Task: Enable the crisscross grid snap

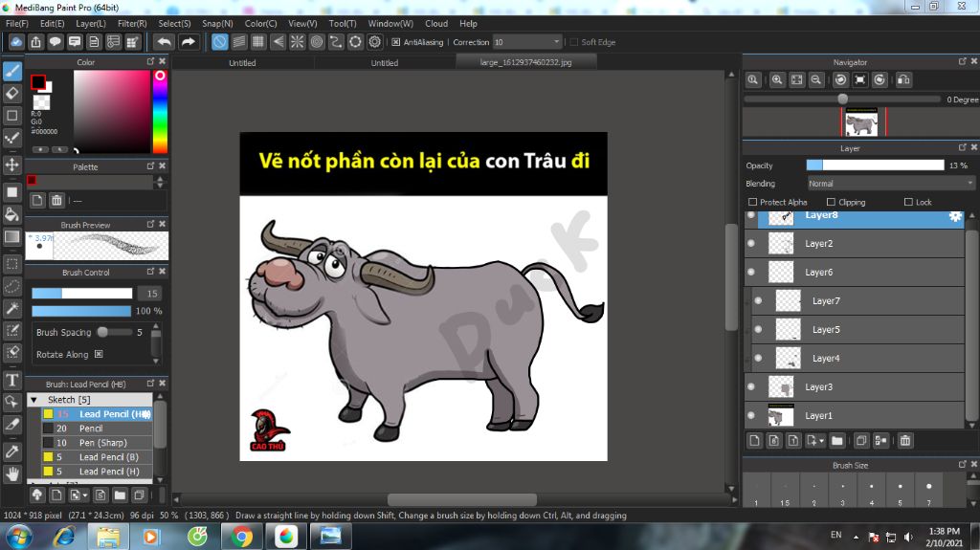Action: pos(258,42)
